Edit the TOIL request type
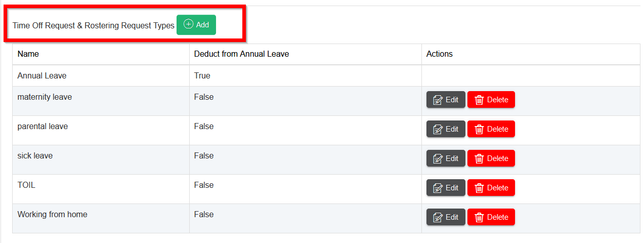The height and width of the screenshot is (243, 644). coord(446,188)
